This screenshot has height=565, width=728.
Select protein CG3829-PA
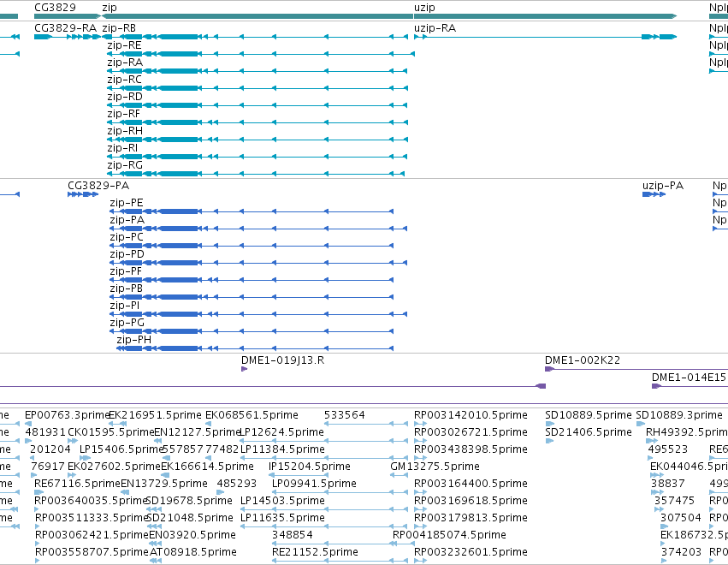[x=98, y=186]
